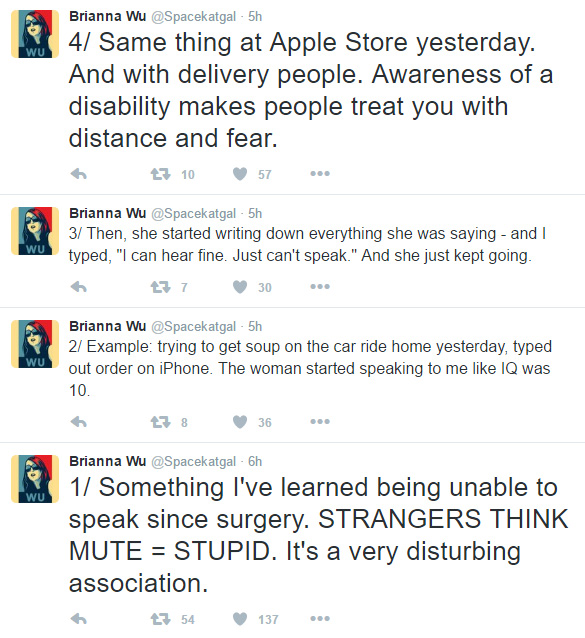Open more options on 4/ tweet
This screenshot has width=585, height=638.
point(320,174)
